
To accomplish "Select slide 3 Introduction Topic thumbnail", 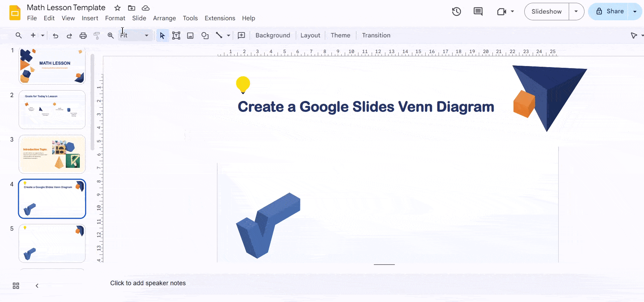I will (x=52, y=154).
